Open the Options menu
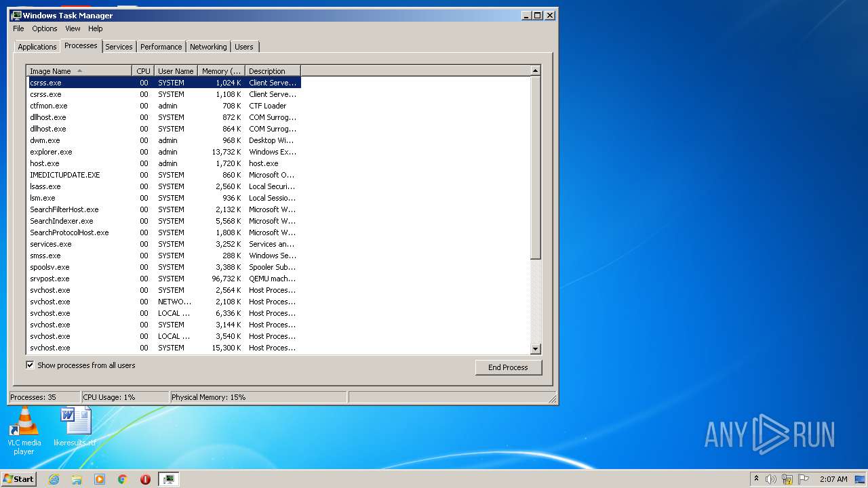 [x=45, y=28]
